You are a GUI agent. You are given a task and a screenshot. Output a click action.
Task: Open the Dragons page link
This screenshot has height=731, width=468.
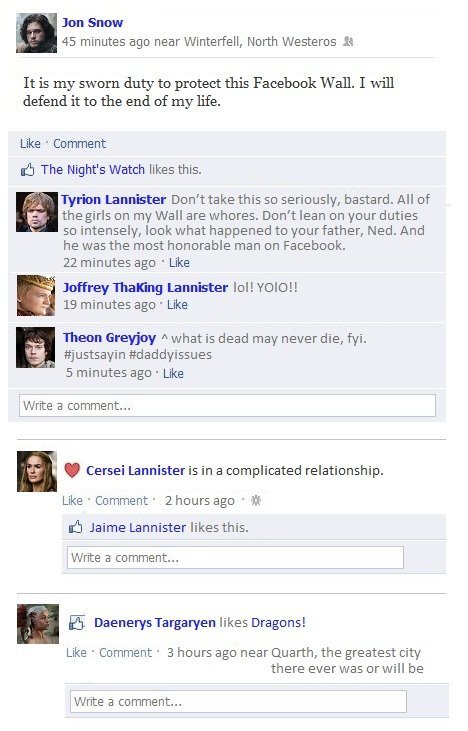(x=278, y=622)
